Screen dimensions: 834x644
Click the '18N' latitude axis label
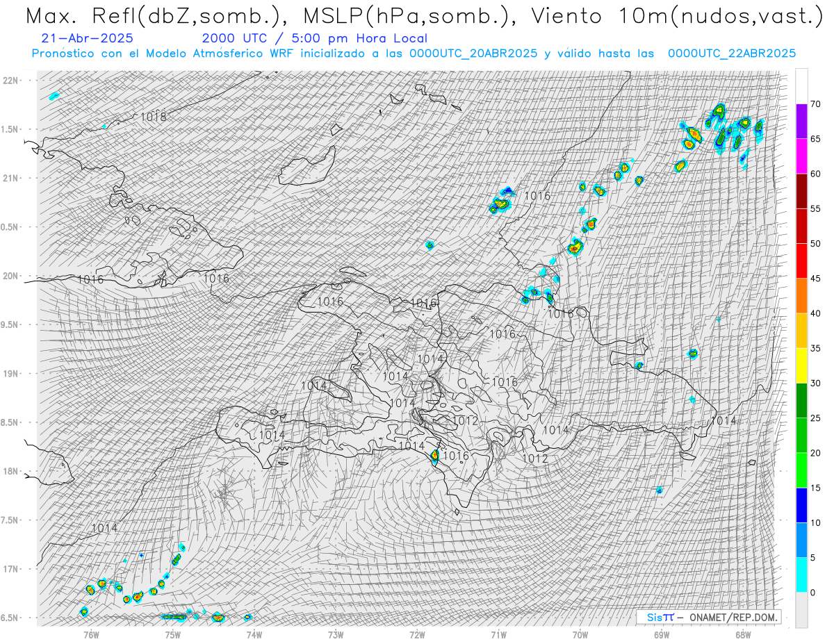(10, 471)
